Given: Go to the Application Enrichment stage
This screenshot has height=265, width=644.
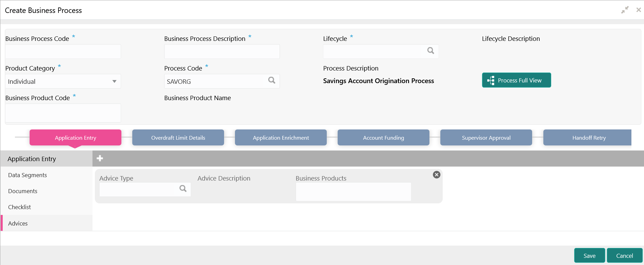Looking at the screenshot, I should tap(281, 138).
